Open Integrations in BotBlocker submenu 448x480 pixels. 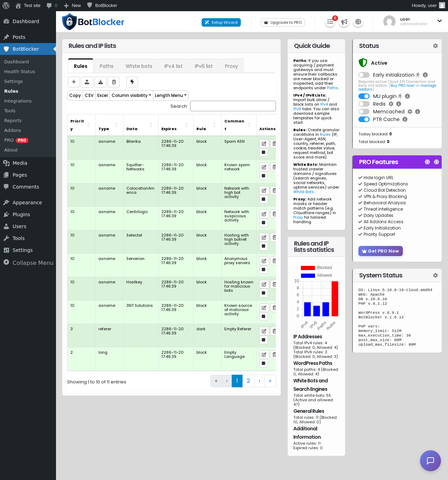click(18, 101)
